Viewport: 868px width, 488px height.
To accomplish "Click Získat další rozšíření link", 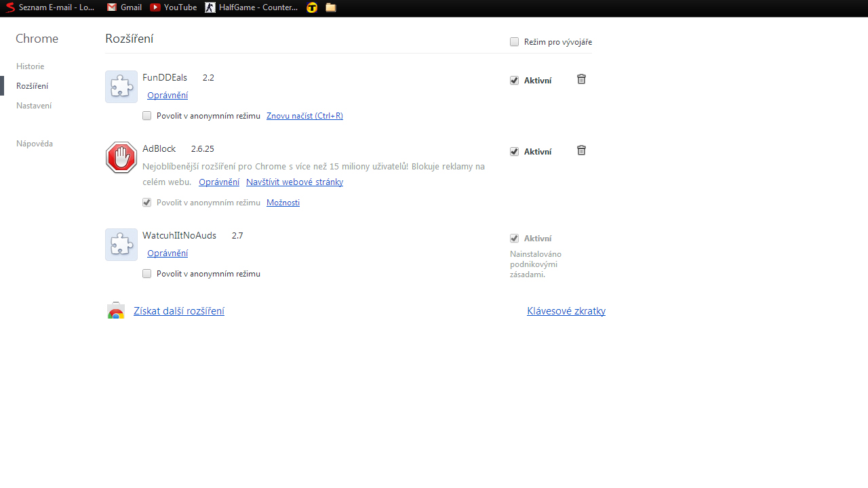I will click(x=179, y=311).
